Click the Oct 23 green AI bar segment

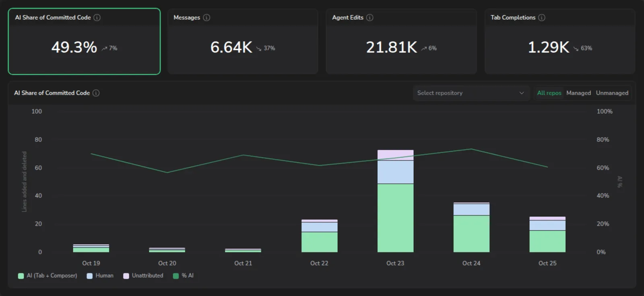click(395, 218)
